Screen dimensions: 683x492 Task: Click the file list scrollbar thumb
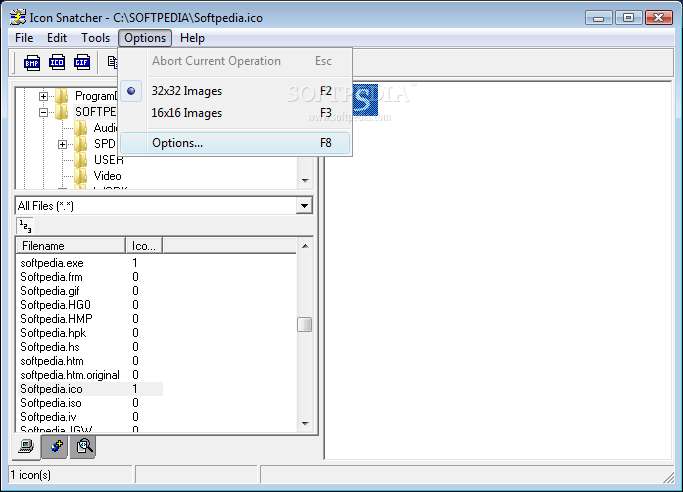(304, 324)
